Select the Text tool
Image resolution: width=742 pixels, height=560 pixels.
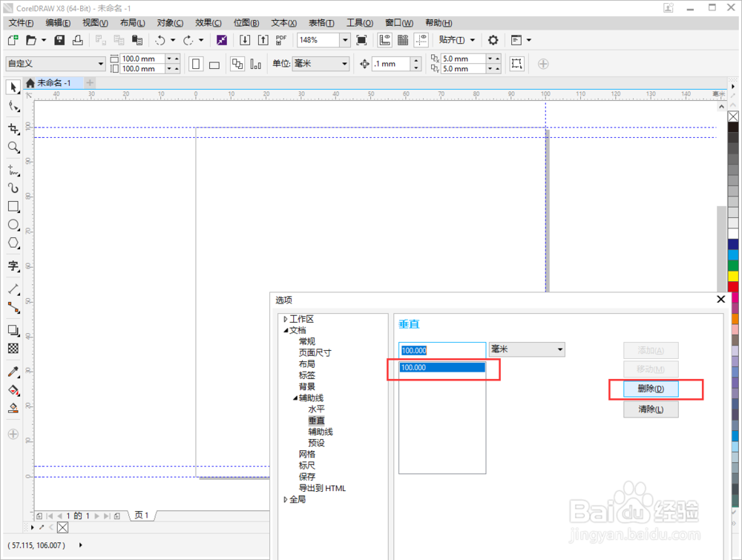tap(13, 266)
